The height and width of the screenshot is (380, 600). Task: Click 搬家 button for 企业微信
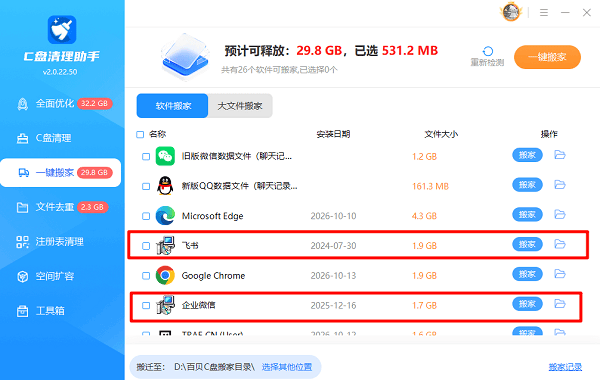click(x=527, y=304)
